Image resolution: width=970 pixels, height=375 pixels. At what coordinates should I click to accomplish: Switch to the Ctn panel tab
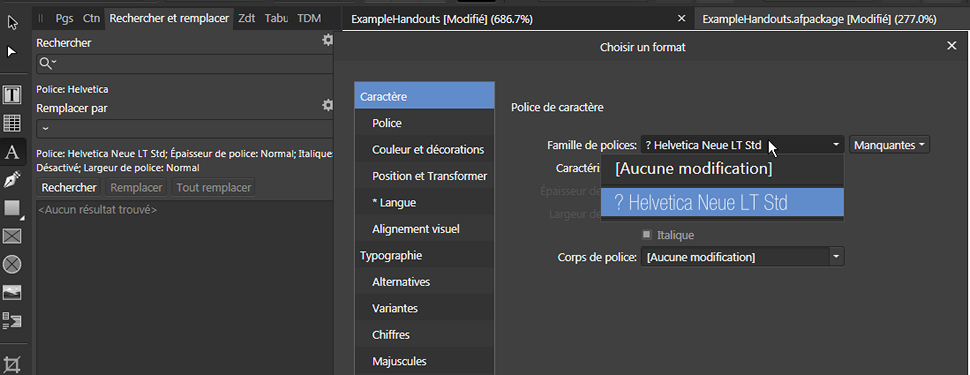pyautogui.click(x=92, y=19)
